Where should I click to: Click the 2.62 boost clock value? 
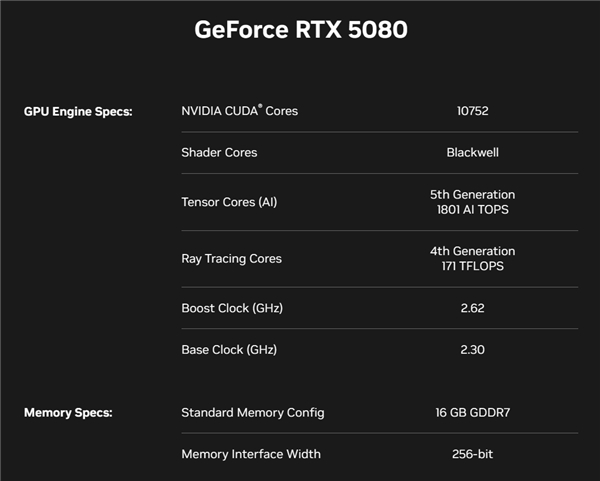[x=473, y=308]
